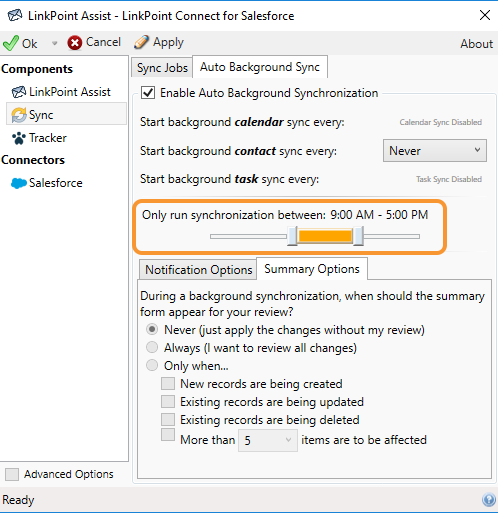
Task: Check New records are being created
Action: 168,383
